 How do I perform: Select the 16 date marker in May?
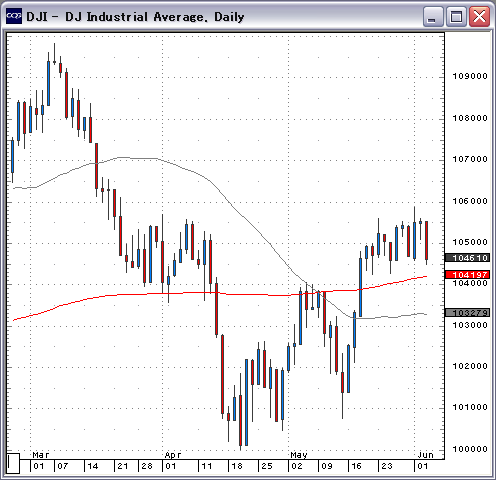pyautogui.click(x=356, y=466)
